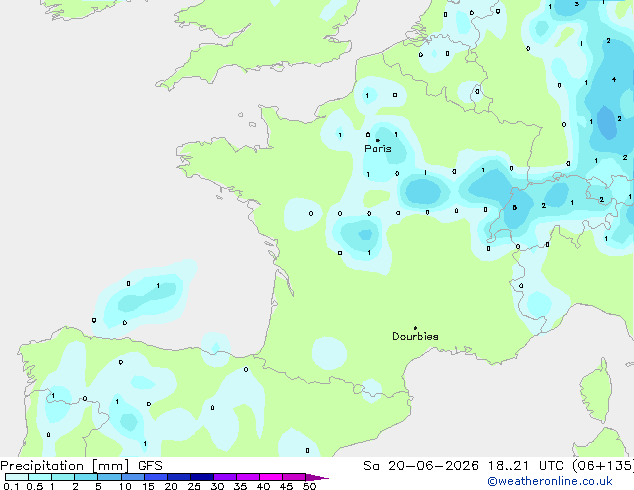Pick the 10–15 mm legend swatch
This screenshot has width=634, height=490.
click(132, 477)
